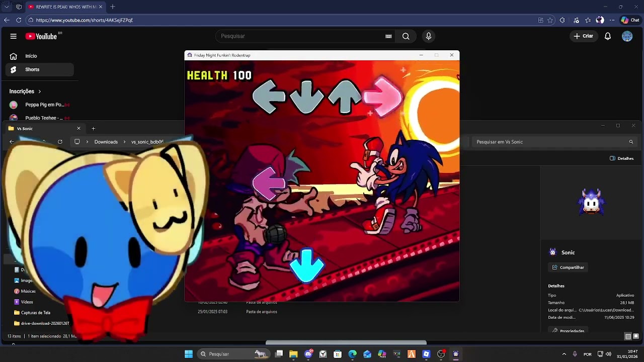Click the refresh icon in File Explorer

(x=60, y=142)
